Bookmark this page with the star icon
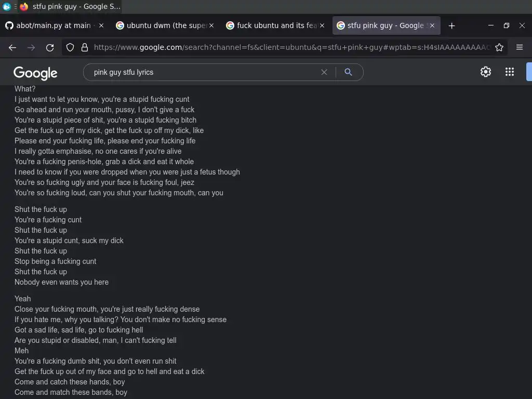This screenshot has width=532, height=399. click(x=499, y=47)
